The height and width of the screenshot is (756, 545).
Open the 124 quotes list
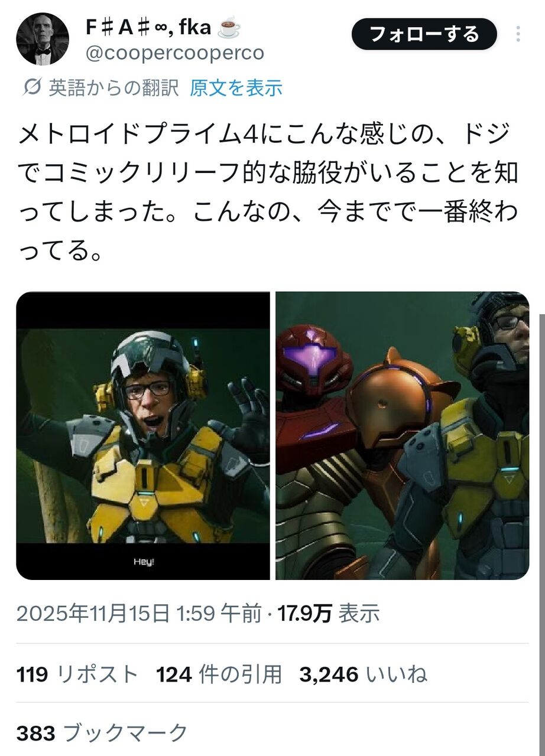point(219,674)
